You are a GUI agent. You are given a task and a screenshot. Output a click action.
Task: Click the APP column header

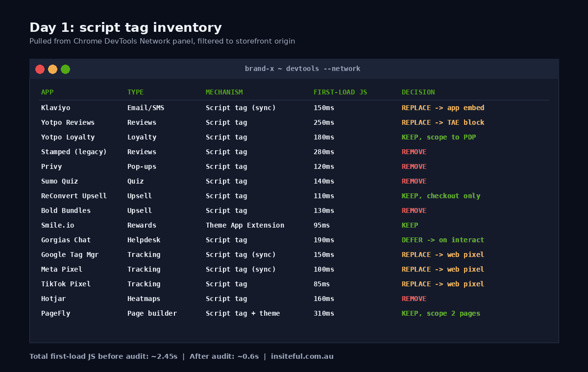click(x=47, y=92)
